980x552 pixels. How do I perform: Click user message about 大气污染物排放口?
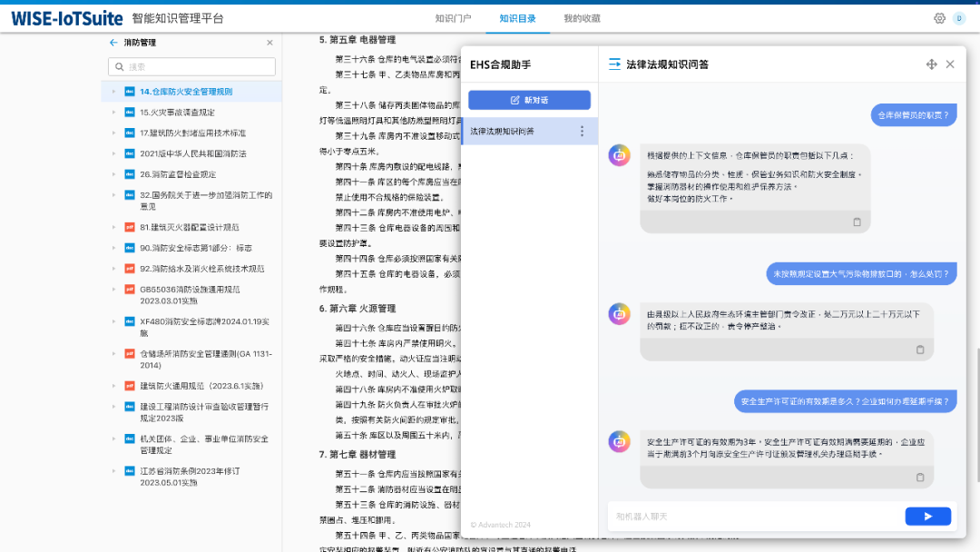[861, 274]
